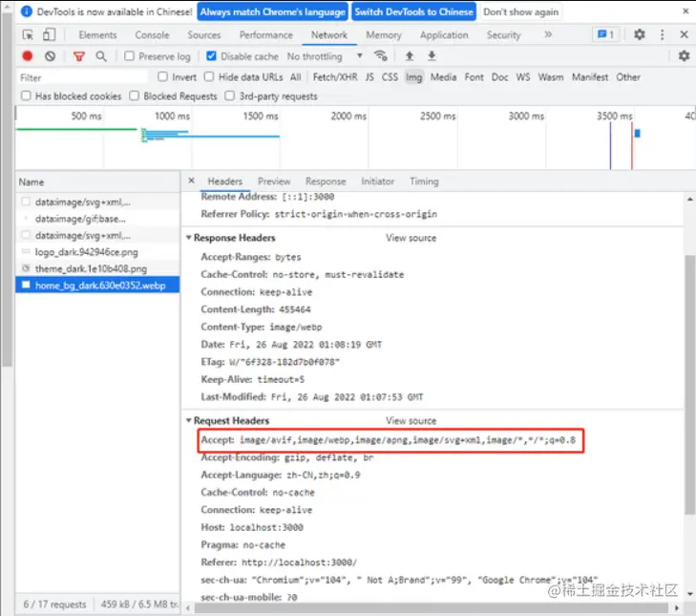This screenshot has height=616, width=696.
Task: Filter requests by CSS type
Action: pyautogui.click(x=390, y=77)
